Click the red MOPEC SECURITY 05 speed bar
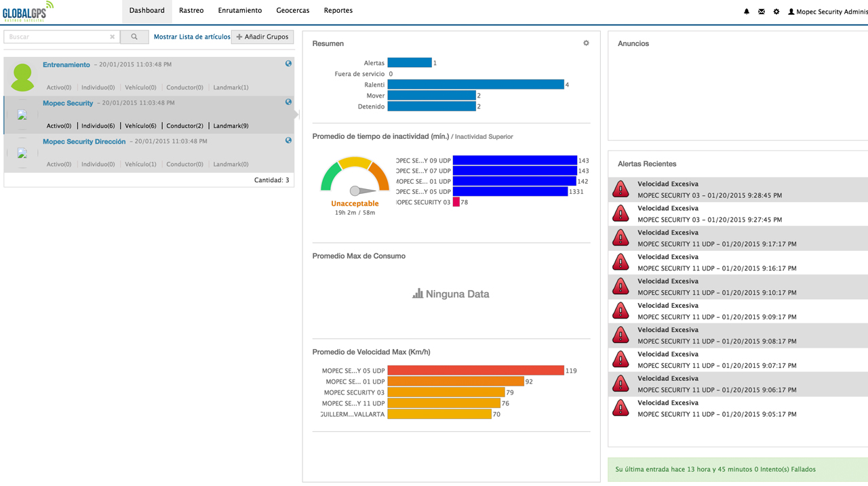868x486 pixels. [475, 371]
